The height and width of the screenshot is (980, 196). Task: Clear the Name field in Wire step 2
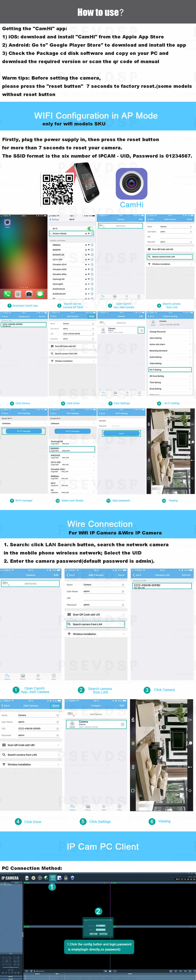tap(123, 584)
